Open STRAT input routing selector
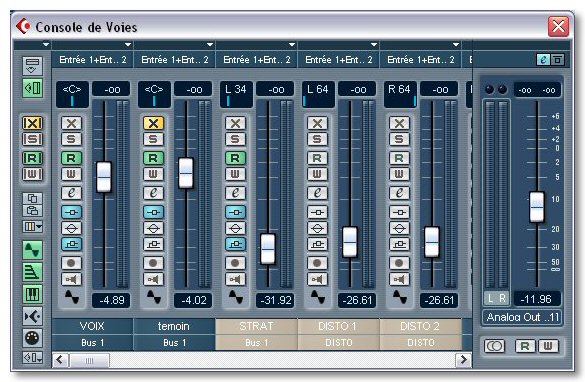 256,60
